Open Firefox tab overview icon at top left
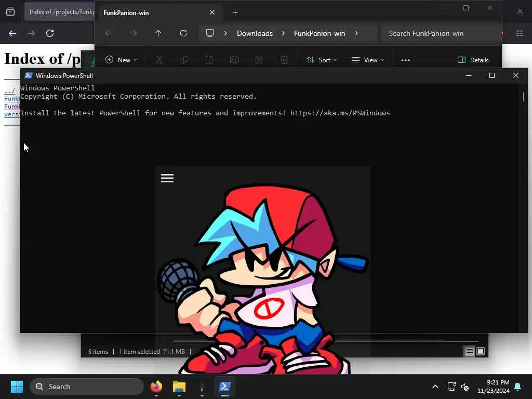 coord(10,12)
